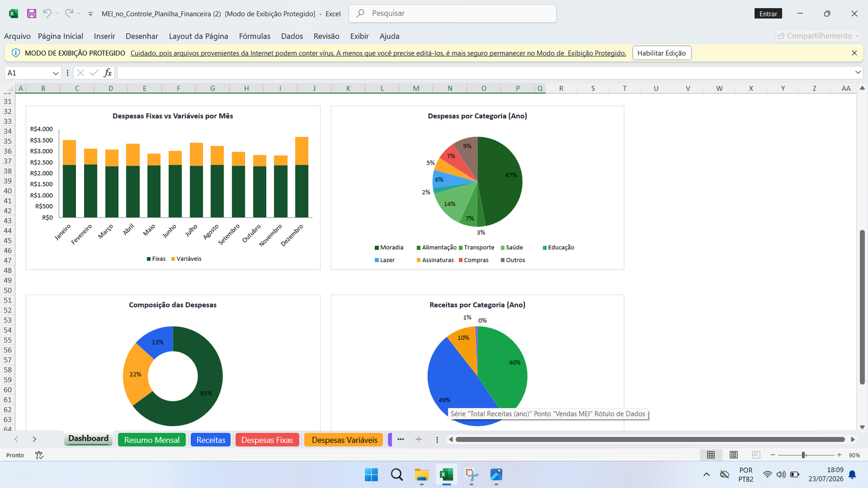
Task: Open the Exibir ribbon tab
Action: click(x=359, y=36)
